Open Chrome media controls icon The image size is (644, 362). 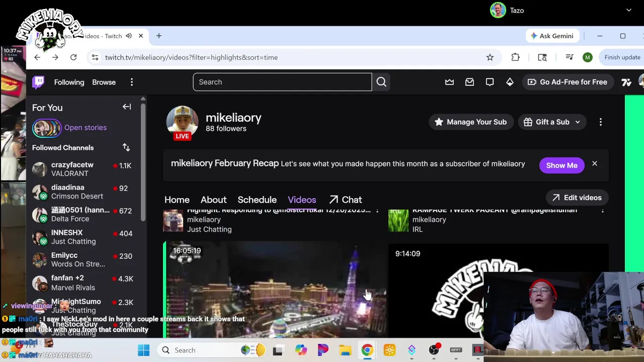pyautogui.click(x=570, y=57)
